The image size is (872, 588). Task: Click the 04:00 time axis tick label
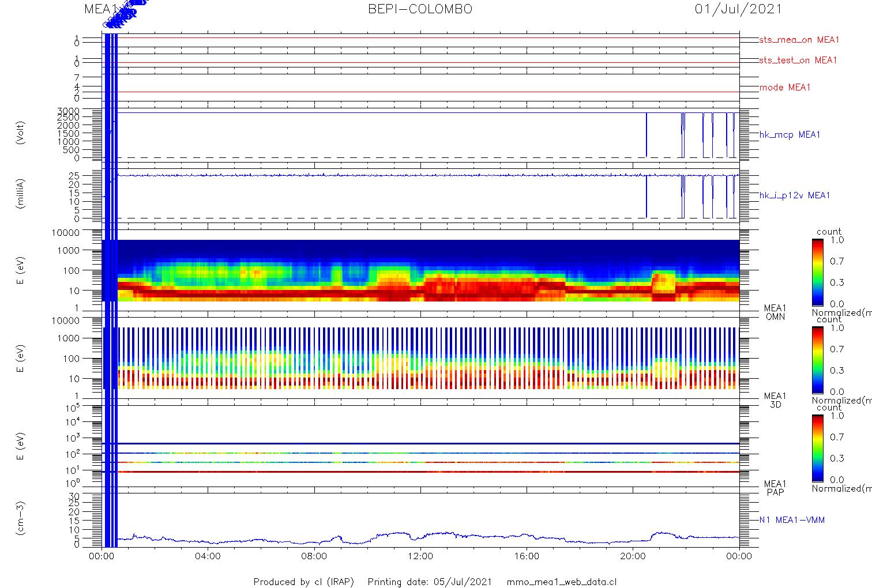coord(208,556)
